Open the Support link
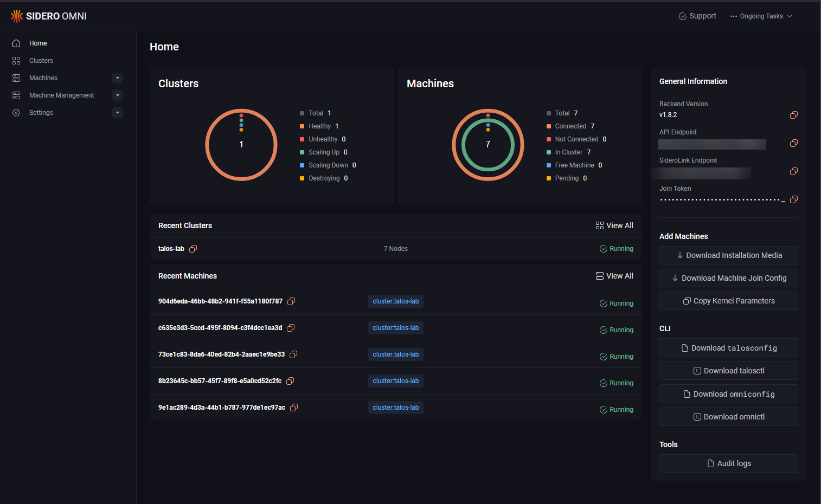This screenshot has width=821, height=504. coord(697,16)
